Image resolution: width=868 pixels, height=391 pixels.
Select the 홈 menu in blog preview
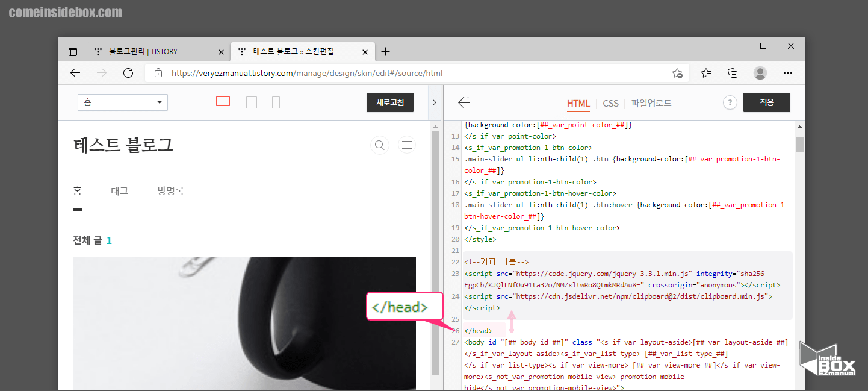pos(77,191)
